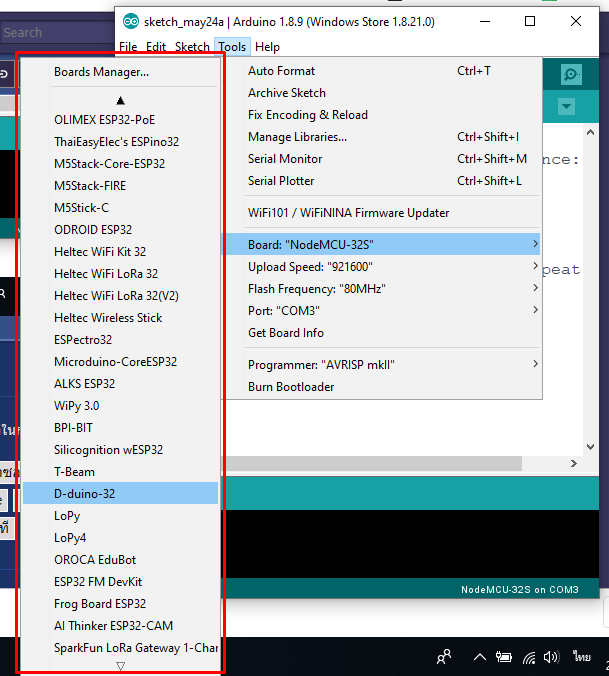Open the Wi-Fi network tray icon

[x=528, y=657]
